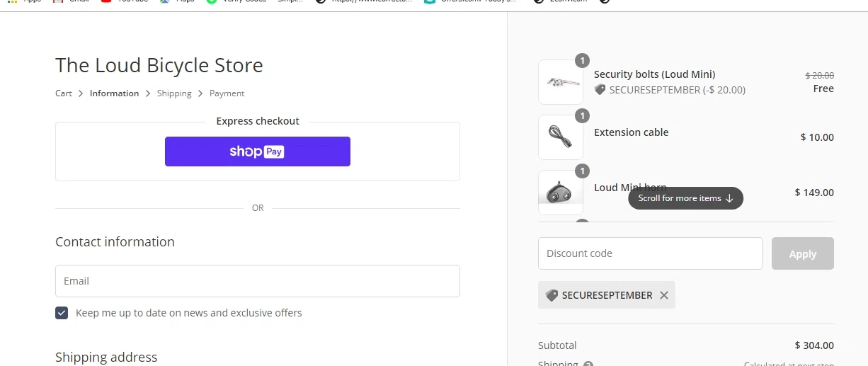Click the 'Shipping address' heading

106,357
